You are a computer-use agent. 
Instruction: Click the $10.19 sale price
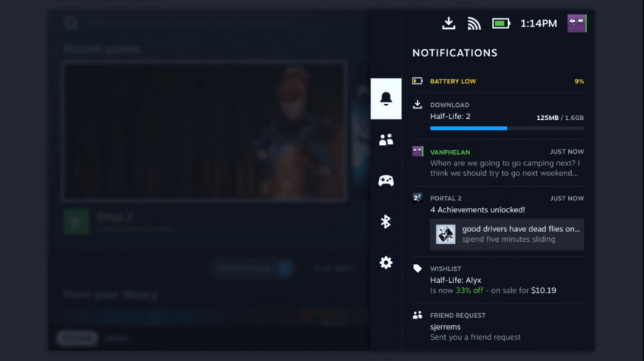tap(544, 290)
